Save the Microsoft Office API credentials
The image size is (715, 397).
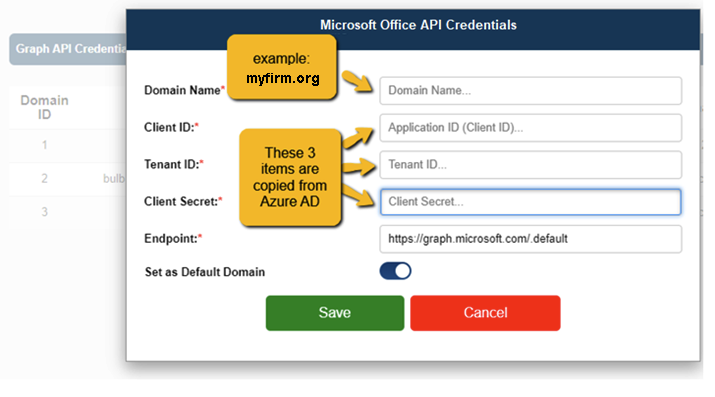tap(335, 313)
